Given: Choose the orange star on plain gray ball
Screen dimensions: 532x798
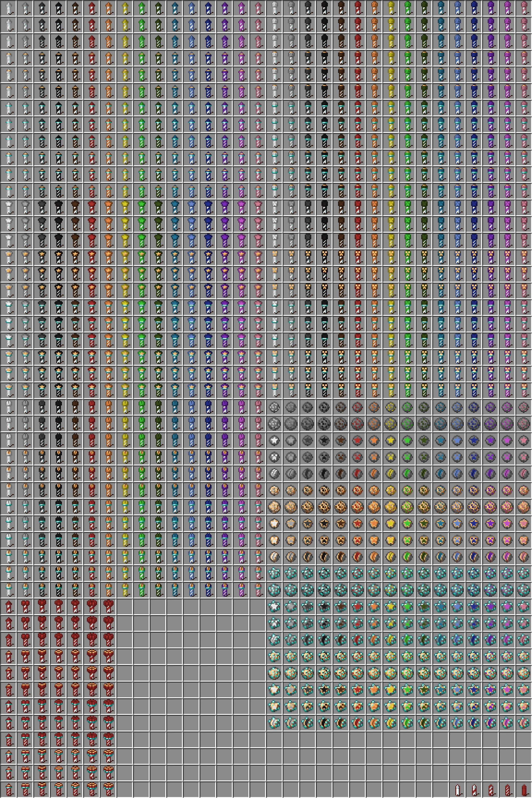Looking at the screenshot, I should 374,440.
